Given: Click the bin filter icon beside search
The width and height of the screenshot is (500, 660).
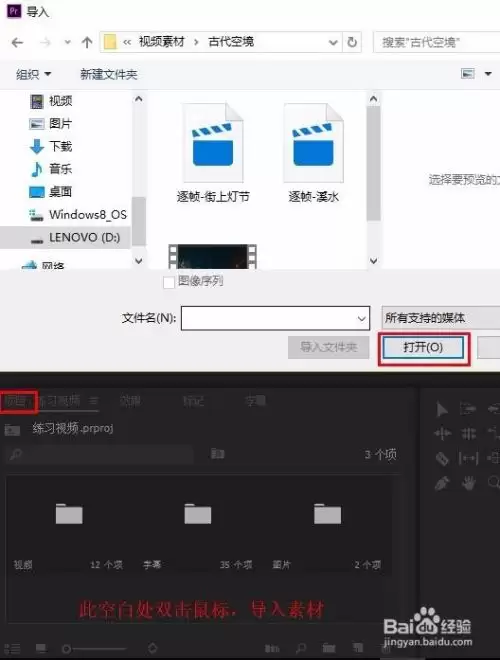Looking at the screenshot, I should 218,454.
